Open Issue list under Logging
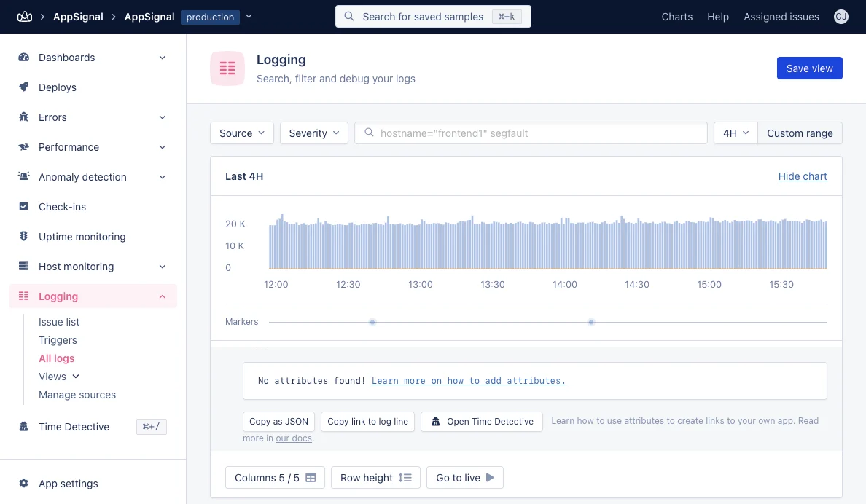866x504 pixels. pos(59,322)
